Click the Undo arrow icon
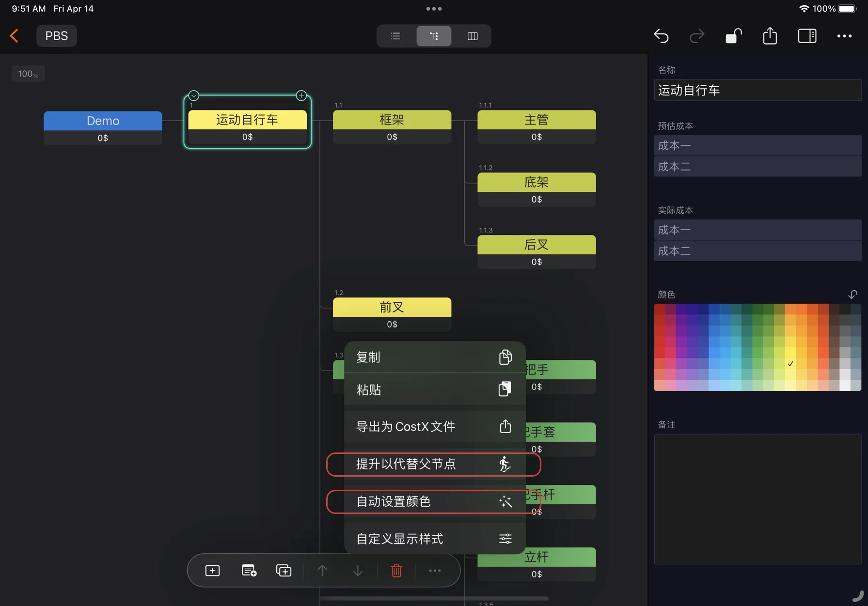Image resolution: width=868 pixels, height=606 pixels. tap(661, 36)
